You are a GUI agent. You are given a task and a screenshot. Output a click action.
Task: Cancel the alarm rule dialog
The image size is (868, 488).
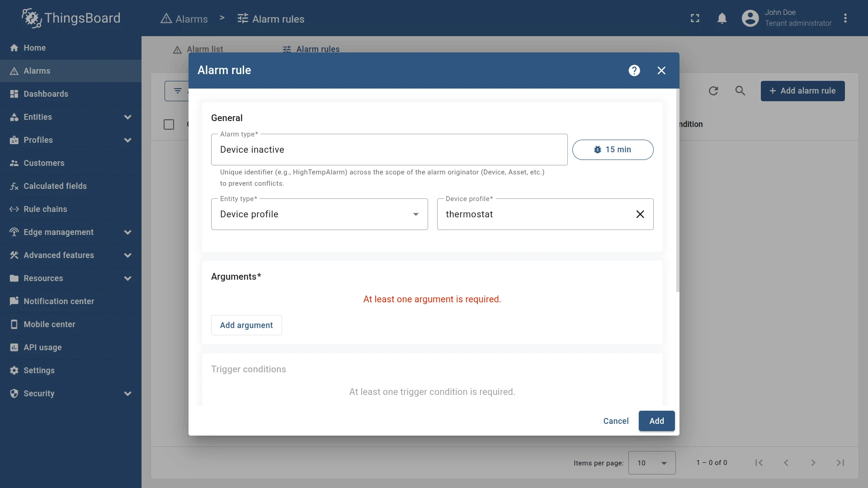(616, 421)
